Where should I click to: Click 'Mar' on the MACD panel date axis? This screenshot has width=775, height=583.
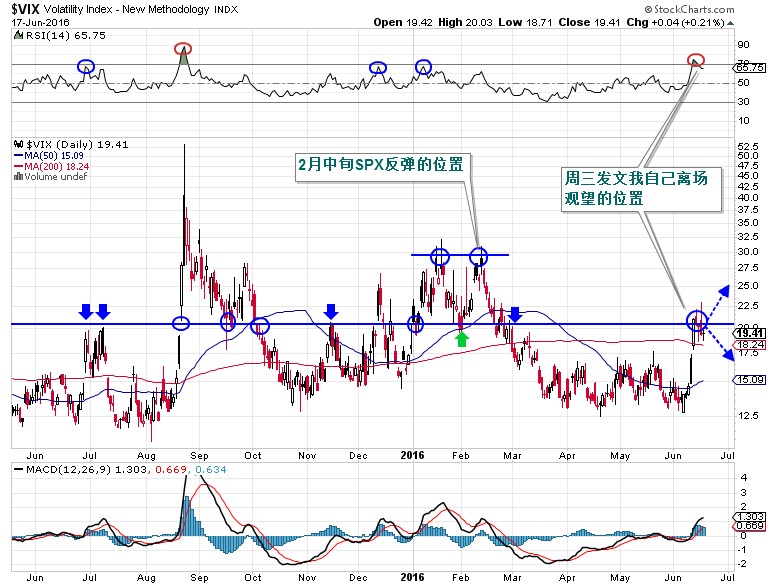pos(512,577)
